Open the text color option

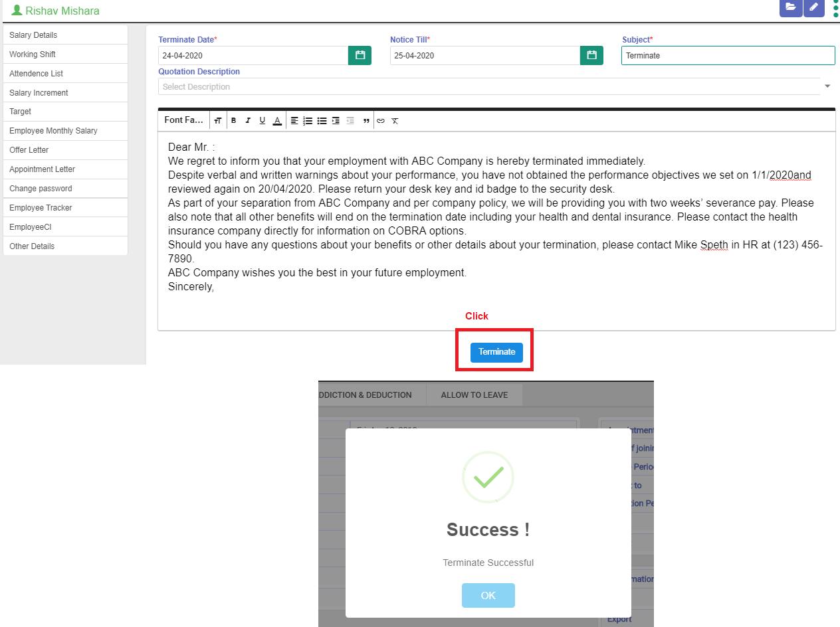tap(277, 120)
